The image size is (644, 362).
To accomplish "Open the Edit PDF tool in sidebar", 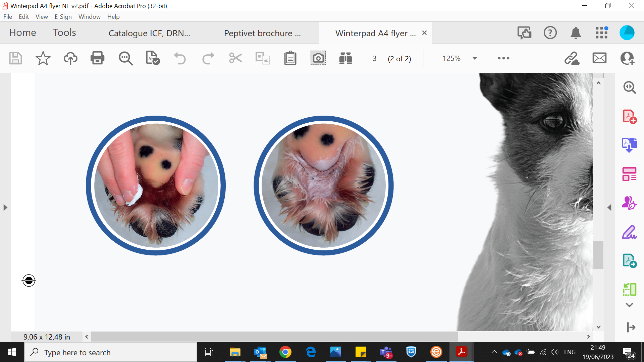I will [x=629, y=174].
